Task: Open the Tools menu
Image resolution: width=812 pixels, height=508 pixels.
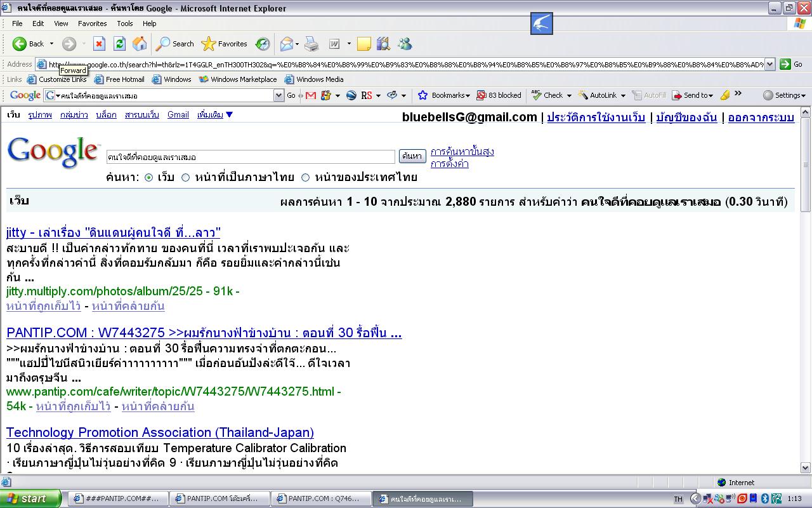Action: click(x=125, y=23)
